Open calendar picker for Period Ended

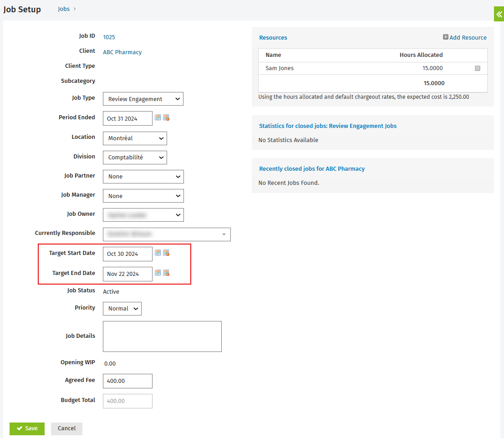[x=158, y=117]
